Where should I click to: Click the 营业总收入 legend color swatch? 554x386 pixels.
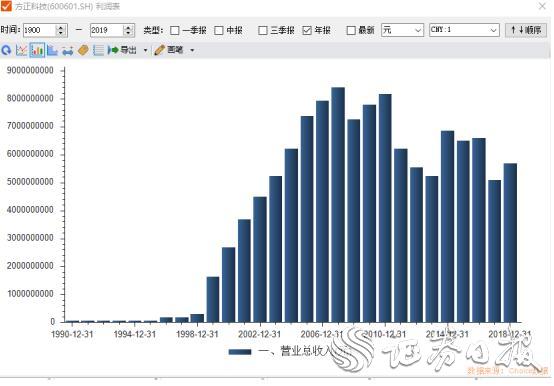[x=240, y=352]
